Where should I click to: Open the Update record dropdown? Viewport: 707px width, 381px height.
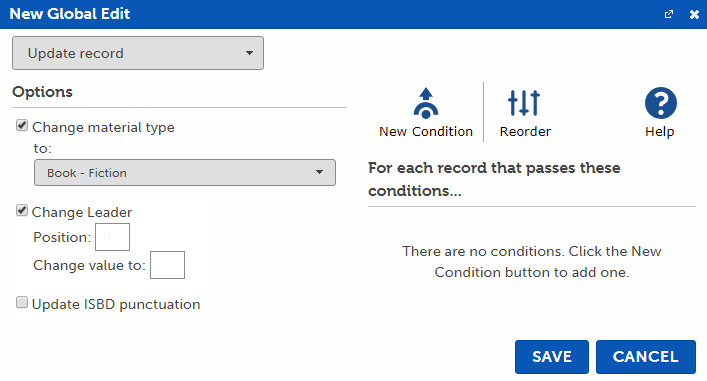[138, 53]
